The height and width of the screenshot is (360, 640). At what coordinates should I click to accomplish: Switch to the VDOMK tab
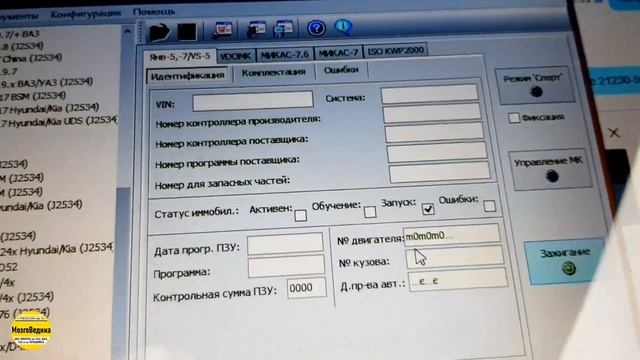pyautogui.click(x=236, y=56)
